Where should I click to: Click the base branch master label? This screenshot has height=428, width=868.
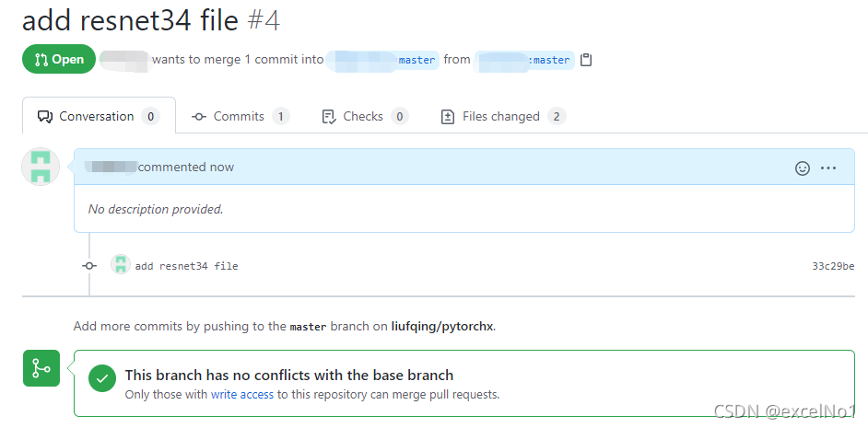point(416,60)
